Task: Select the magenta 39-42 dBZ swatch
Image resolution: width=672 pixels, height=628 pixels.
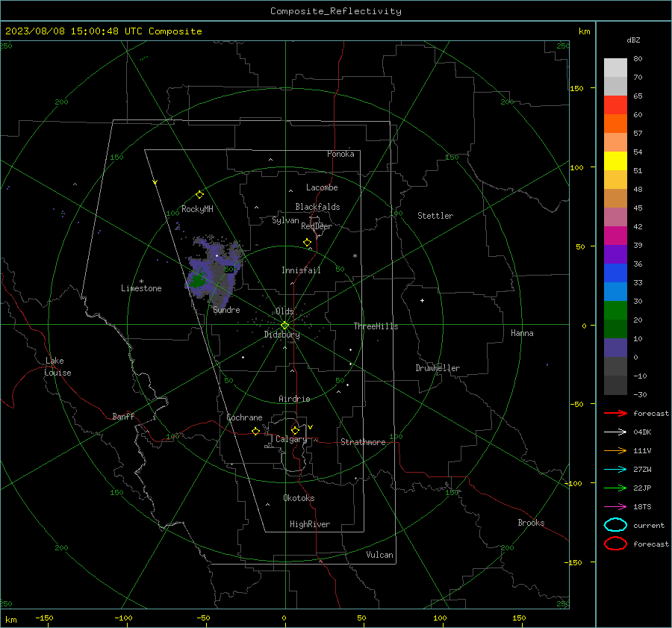Action: click(615, 236)
